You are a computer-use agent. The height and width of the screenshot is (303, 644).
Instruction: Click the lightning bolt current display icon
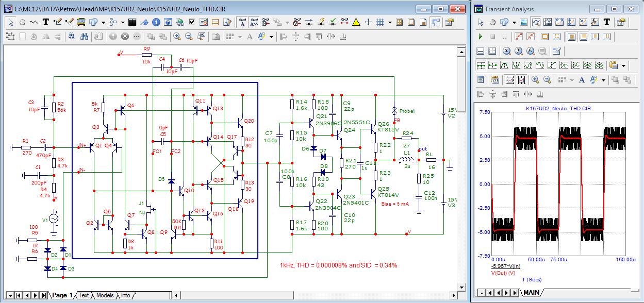click(320, 22)
